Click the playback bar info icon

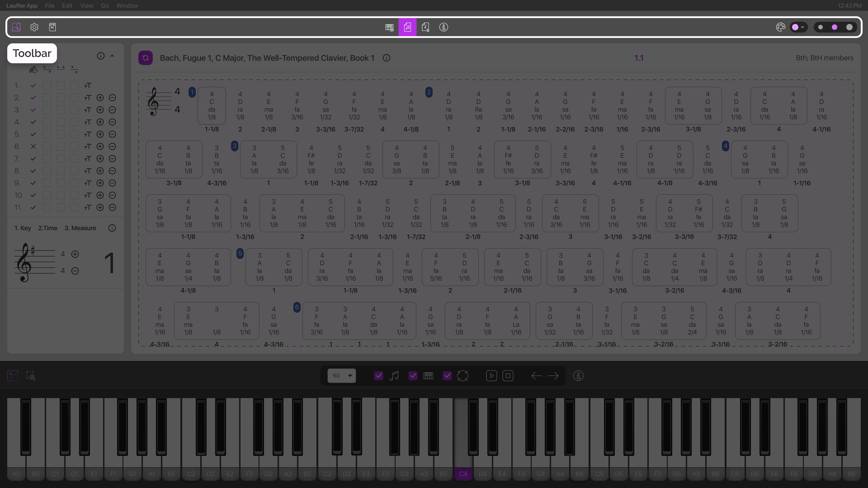point(578,376)
